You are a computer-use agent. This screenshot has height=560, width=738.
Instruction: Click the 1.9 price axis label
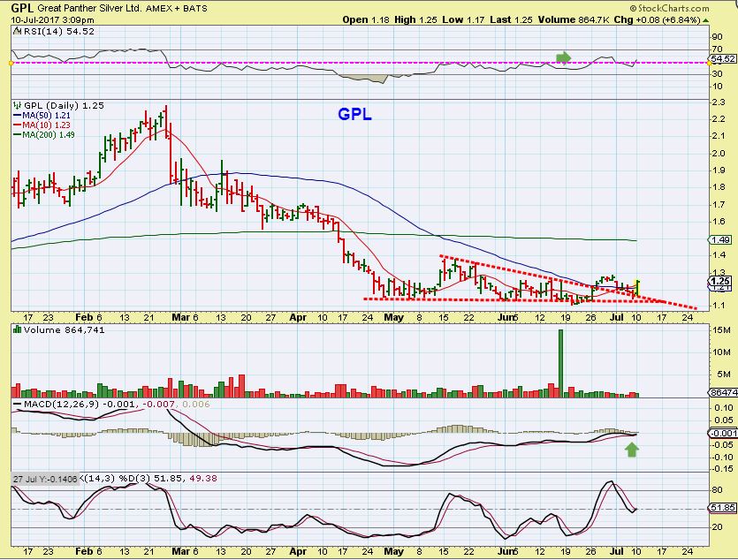tap(719, 170)
